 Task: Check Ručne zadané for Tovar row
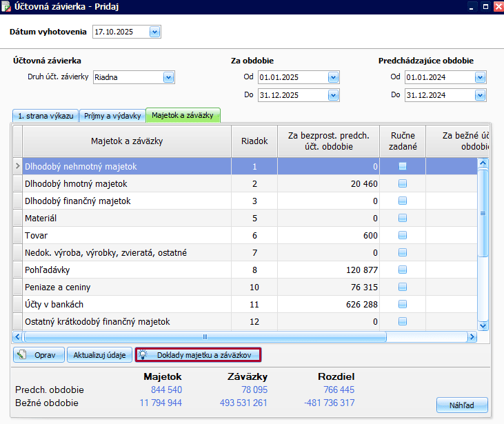tap(403, 235)
